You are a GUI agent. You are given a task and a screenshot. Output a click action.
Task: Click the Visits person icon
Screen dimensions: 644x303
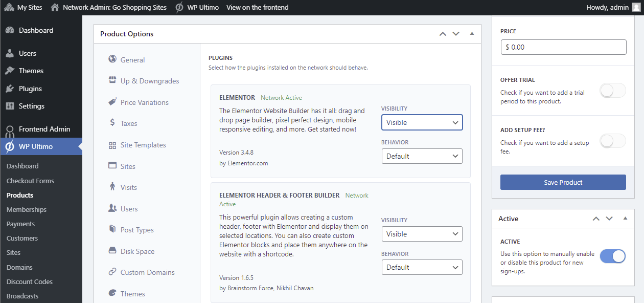[112, 187]
